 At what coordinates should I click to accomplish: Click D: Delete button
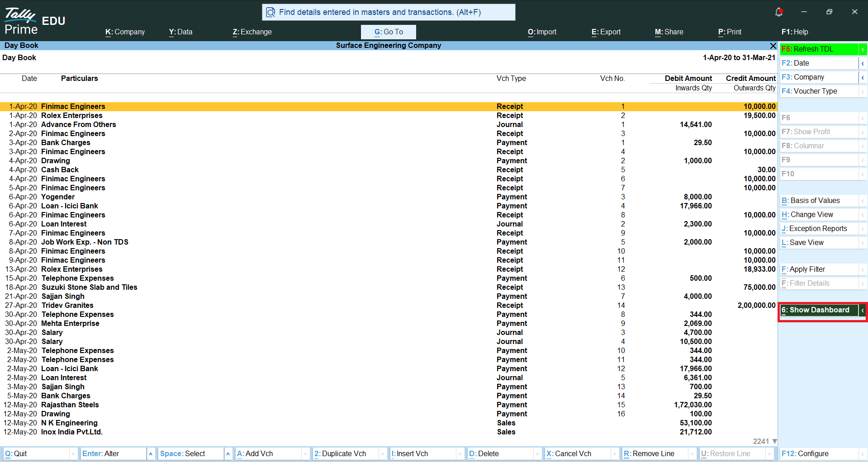tap(501, 454)
